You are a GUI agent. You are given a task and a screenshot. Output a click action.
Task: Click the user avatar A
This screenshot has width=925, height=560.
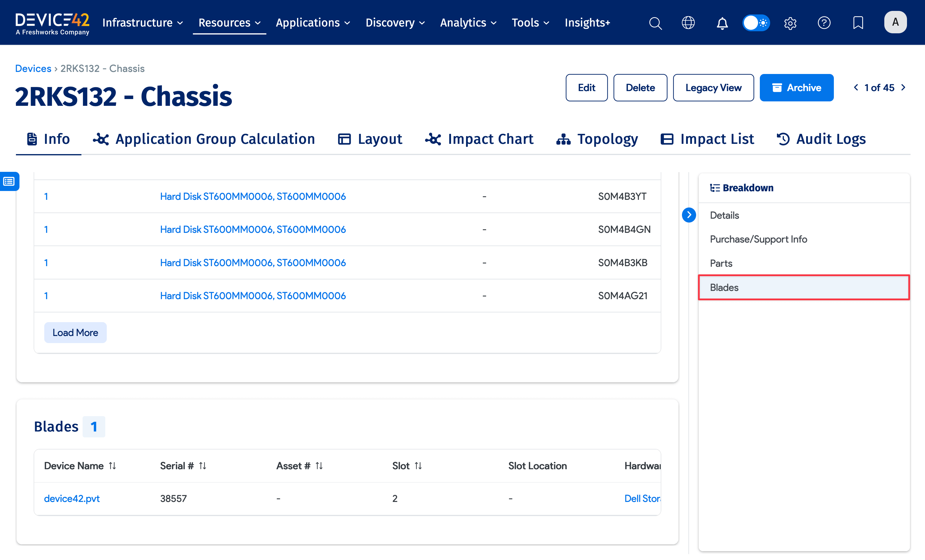coord(895,22)
